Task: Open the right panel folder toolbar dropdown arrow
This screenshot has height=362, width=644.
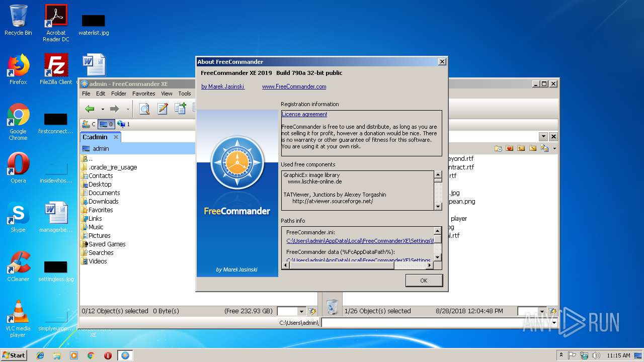Action: coord(554,149)
